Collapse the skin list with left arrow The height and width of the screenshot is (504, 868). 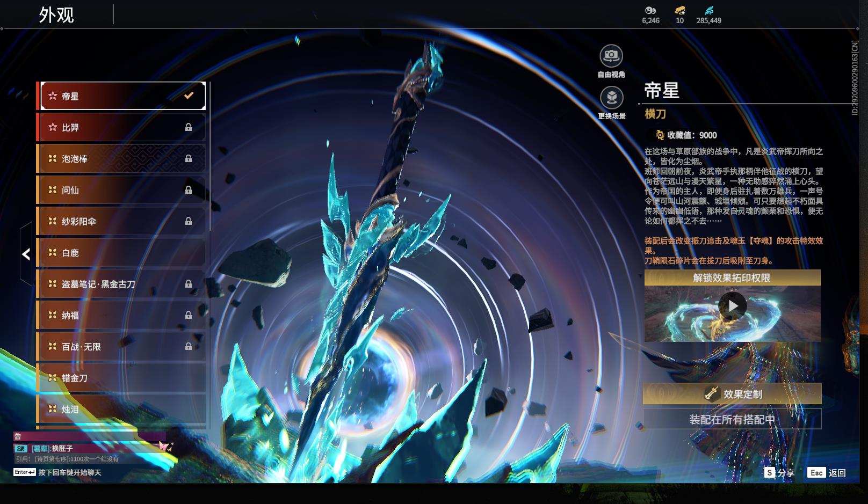(x=26, y=254)
